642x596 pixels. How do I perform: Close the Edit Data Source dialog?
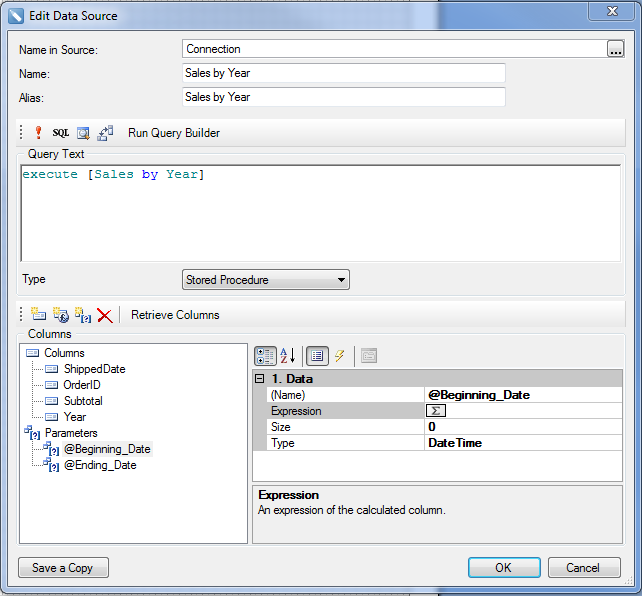pos(612,11)
